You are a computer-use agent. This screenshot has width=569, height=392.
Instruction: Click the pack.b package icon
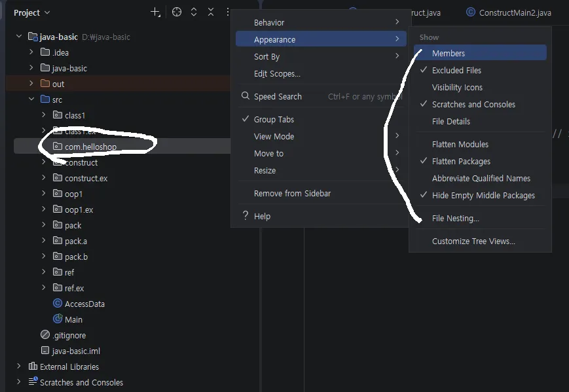point(58,256)
